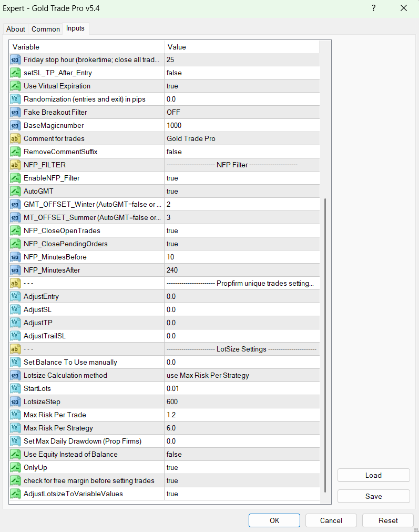The height and width of the screenshot is (532, 419).
Task: Click the boolean icon beside OnlyUp
Action: [15, 467]
